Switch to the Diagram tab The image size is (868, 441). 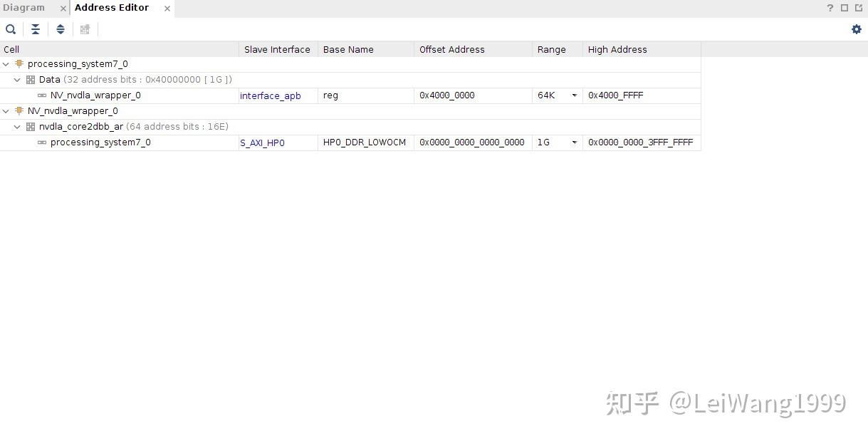click(23, 8)
